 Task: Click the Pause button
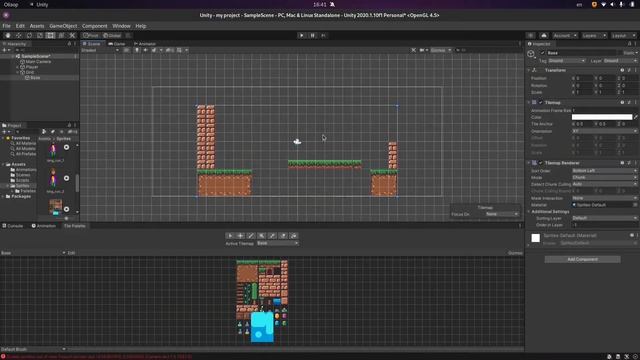[x=312, y=36]
